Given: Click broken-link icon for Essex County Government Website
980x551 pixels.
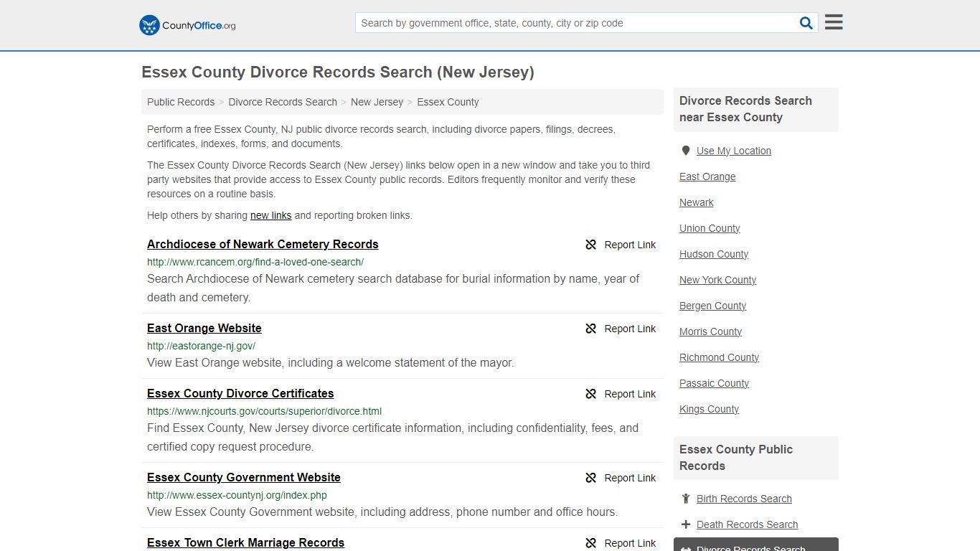Looking at the screenshot, I should [x=591, y=478].
